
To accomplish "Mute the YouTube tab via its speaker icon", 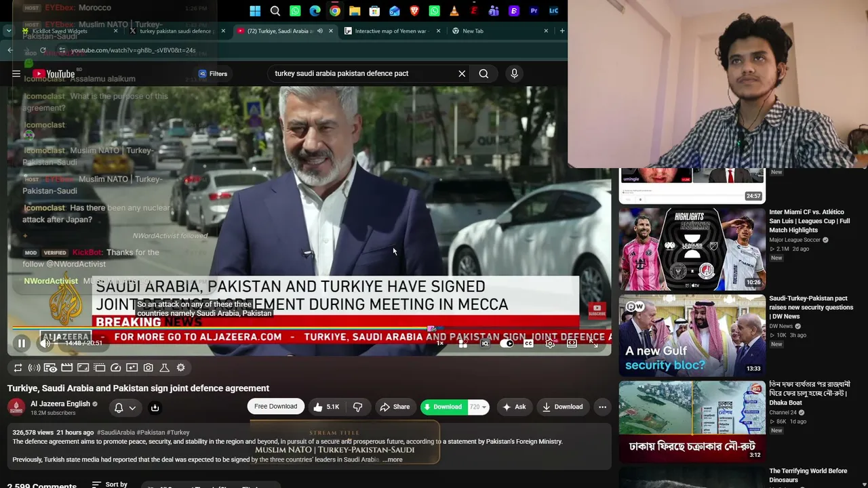I will coord(320,31).
